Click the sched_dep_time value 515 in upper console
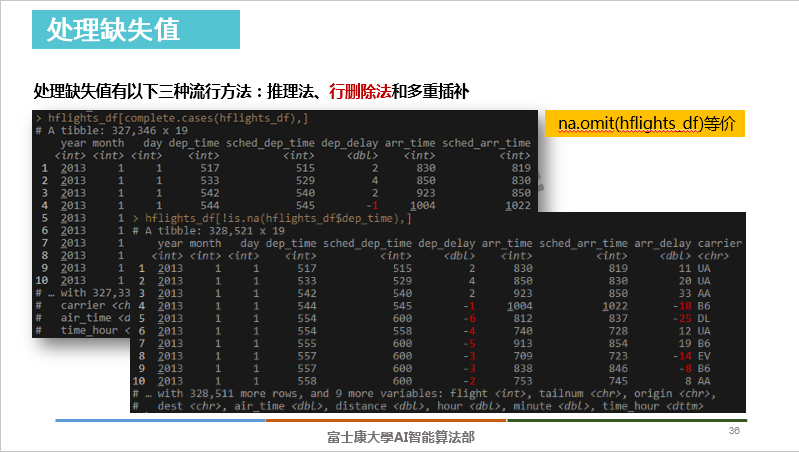This screenshot has height=452, width=799. tap(305, 168)
